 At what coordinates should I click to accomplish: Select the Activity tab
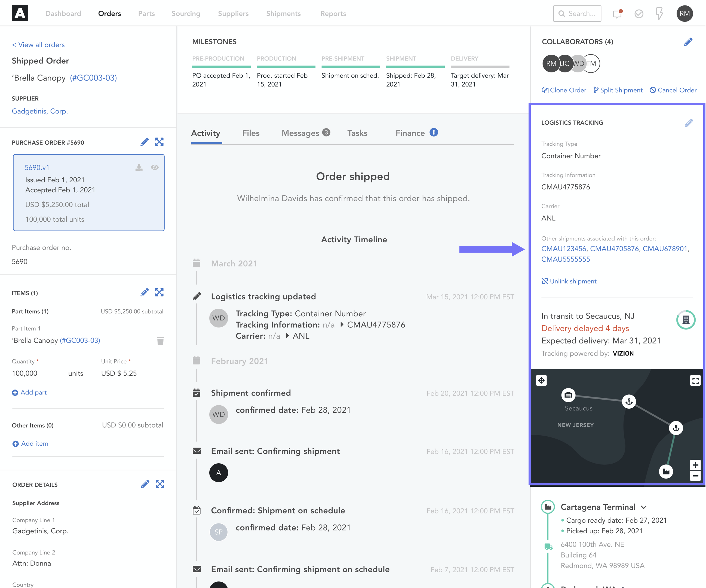[x=206, y=133]
